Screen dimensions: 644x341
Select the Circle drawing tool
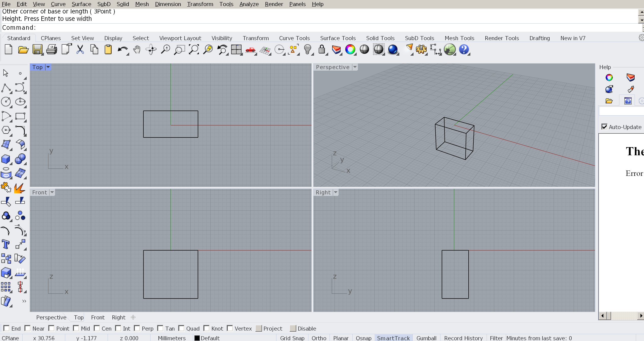6,102
